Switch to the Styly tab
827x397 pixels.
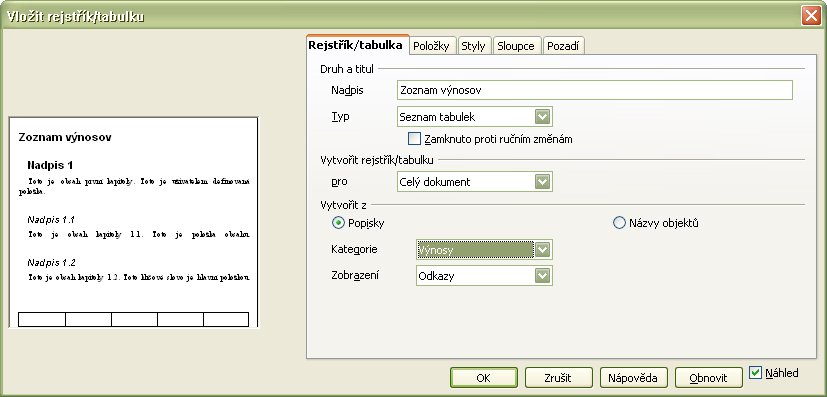tap(473, 46)
